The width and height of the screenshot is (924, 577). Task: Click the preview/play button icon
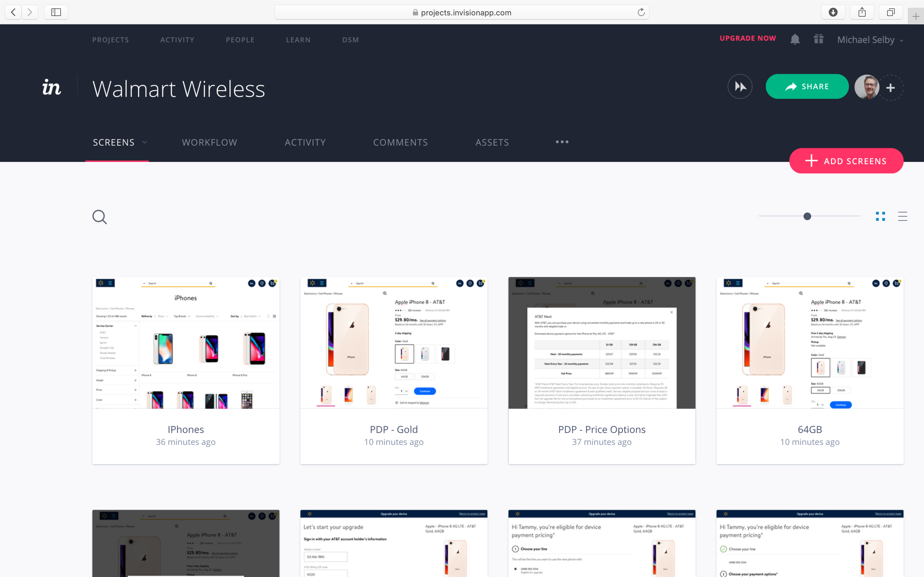point(741,87)
